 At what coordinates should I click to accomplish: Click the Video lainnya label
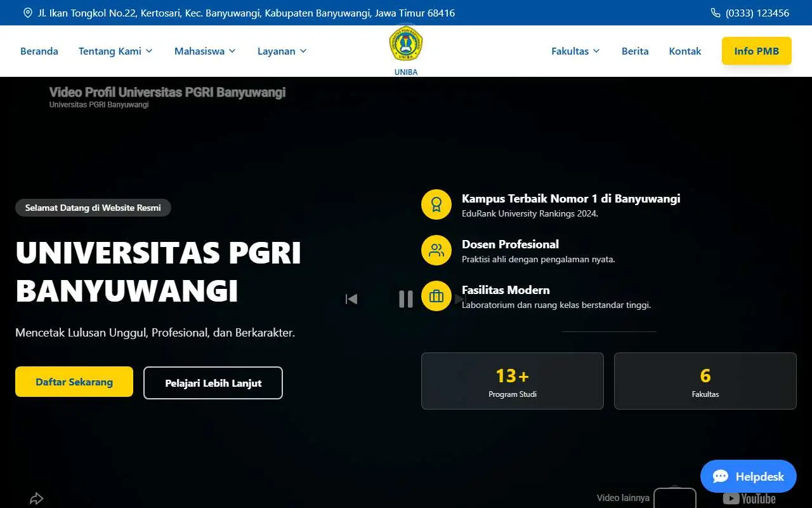click(623, 498)
